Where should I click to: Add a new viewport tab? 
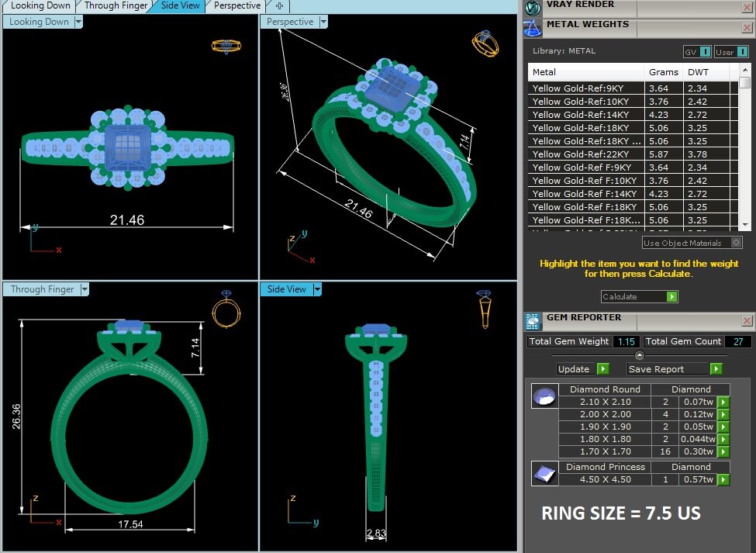(x=279, y=6)
